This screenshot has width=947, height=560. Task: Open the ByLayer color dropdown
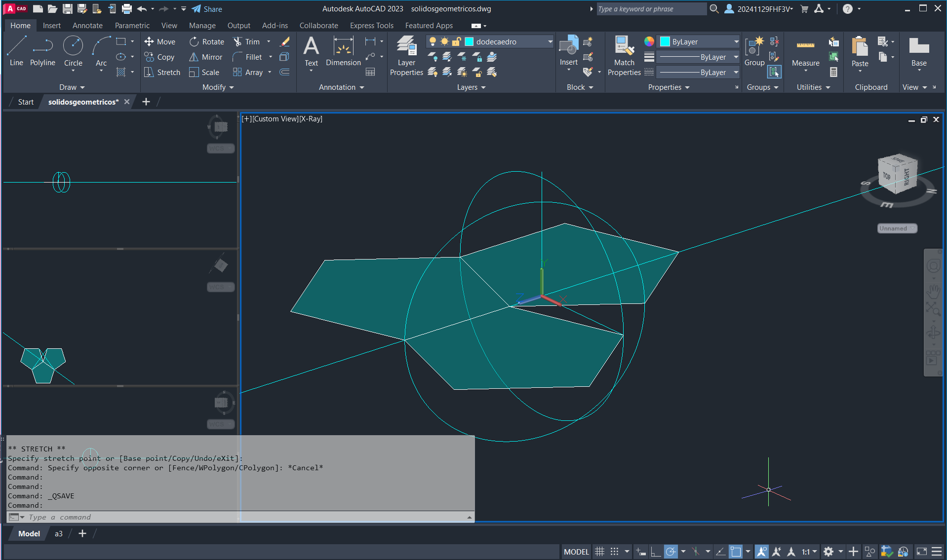click(736, 42)
